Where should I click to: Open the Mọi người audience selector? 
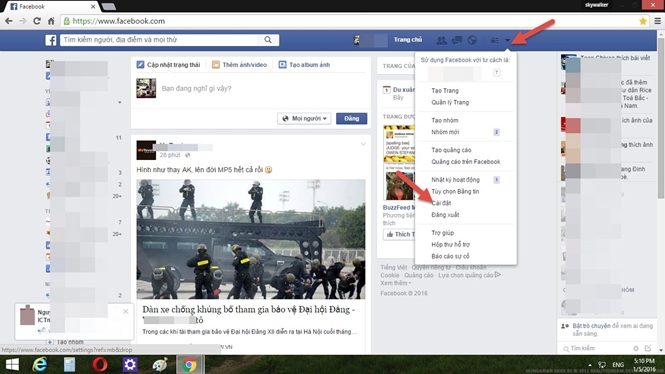tap(305, 118)
